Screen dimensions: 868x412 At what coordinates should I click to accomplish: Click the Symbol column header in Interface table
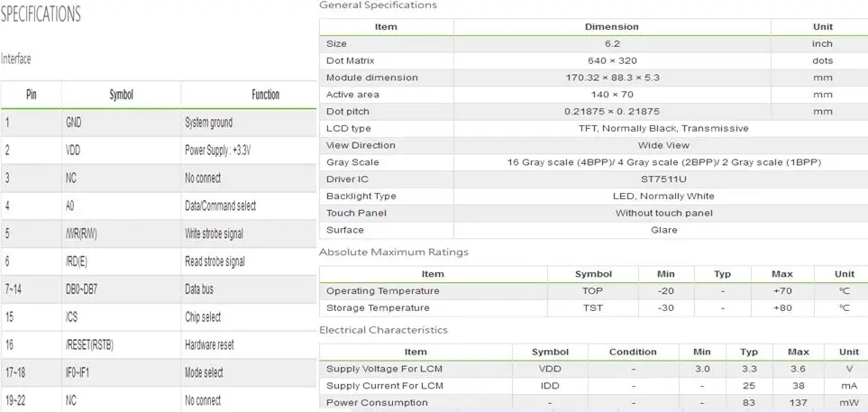coord(122,95)
